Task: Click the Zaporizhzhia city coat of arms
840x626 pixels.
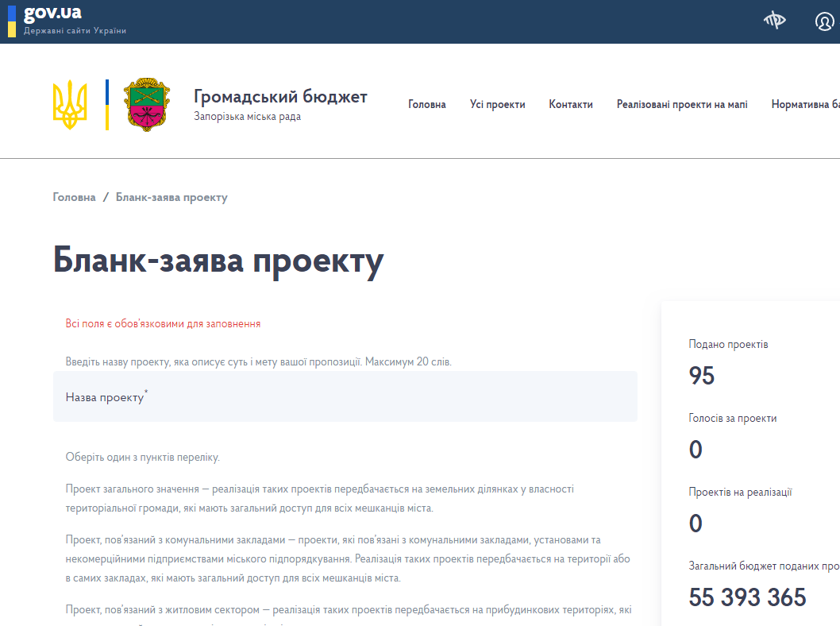Action: (147, 105)
